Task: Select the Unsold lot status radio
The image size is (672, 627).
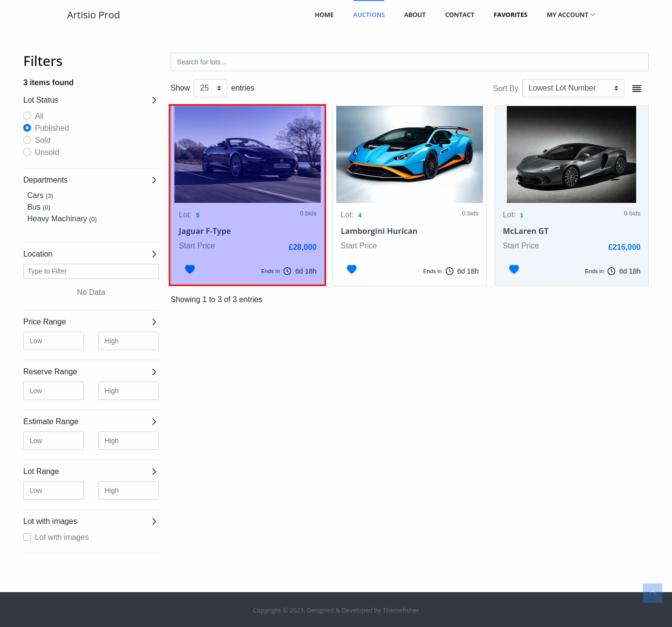Action: coord(27,152)
